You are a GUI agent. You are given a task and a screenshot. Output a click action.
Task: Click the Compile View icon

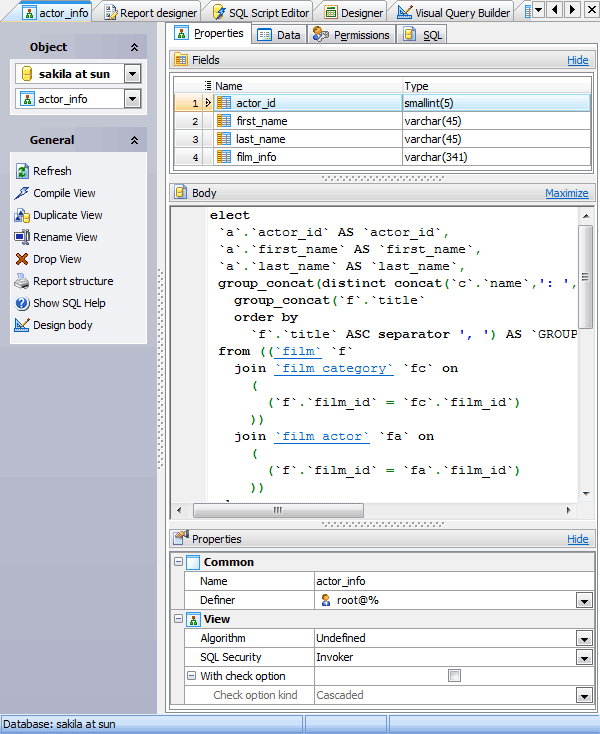(x=23, y=193)
